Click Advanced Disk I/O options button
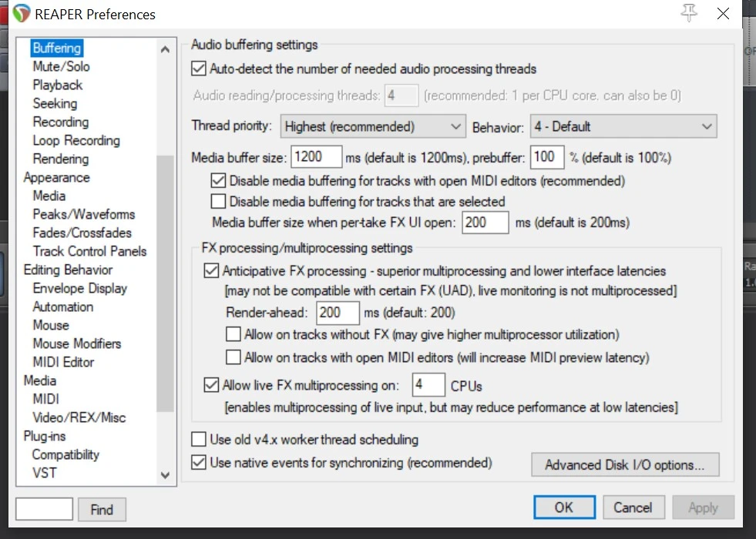This screenshot has width=756, height=539. pyautogui.click(x=624, y=465)
